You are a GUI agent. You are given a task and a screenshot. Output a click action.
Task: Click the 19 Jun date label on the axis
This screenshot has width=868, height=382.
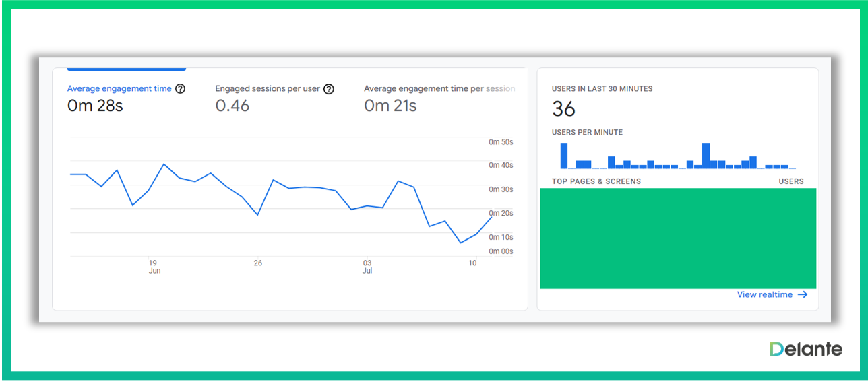154,267
